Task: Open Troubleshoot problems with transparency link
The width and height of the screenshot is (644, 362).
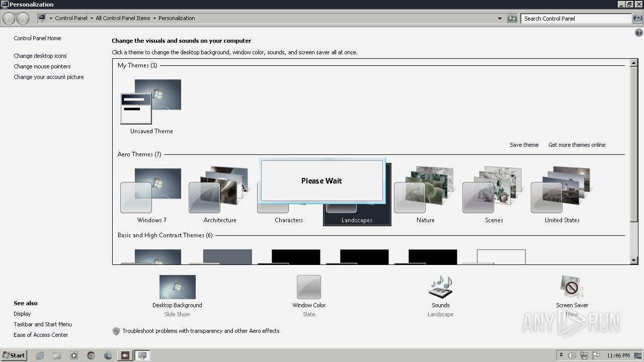Action: coord(201,331)
